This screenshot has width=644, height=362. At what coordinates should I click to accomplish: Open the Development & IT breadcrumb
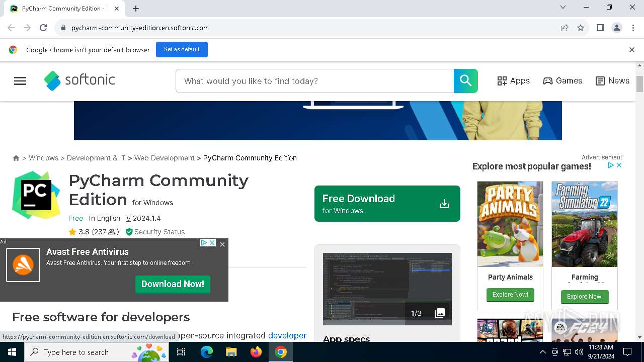click(96, 158)
